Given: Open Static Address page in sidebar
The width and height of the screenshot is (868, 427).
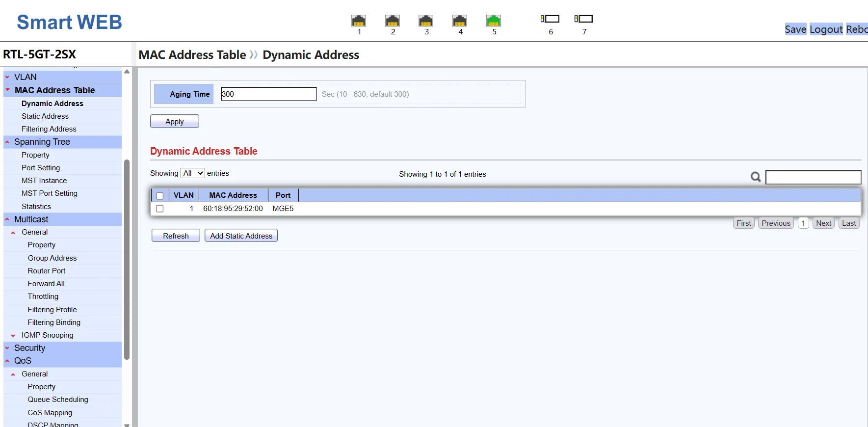Looking at the screenshot, I should tap(45, 116).
